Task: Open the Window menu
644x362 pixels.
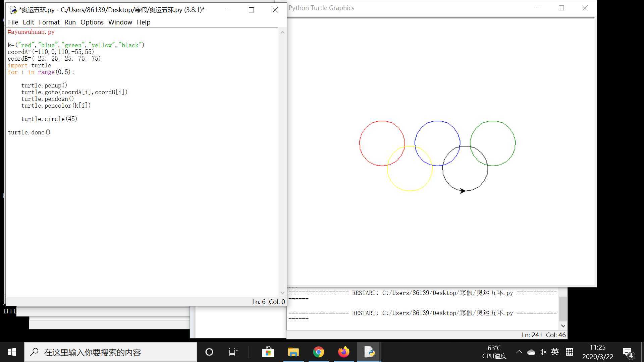Action: [120, 22]
